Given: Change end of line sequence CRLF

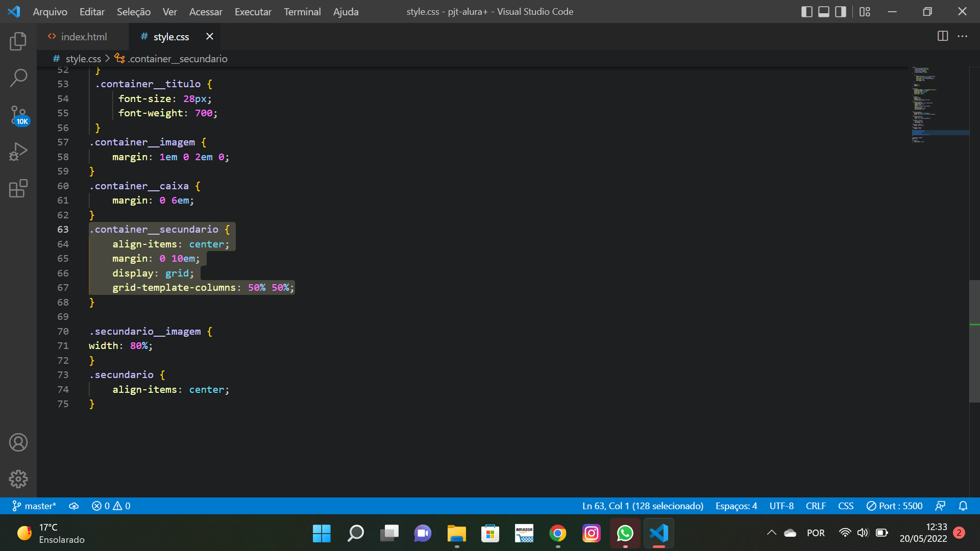Looking at the screenshot, I should click(x=816, y=506).
